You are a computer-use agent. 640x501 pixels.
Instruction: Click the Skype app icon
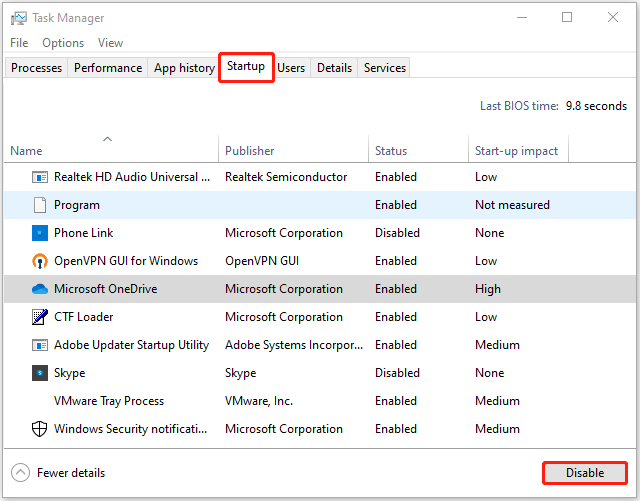(40, 373)
